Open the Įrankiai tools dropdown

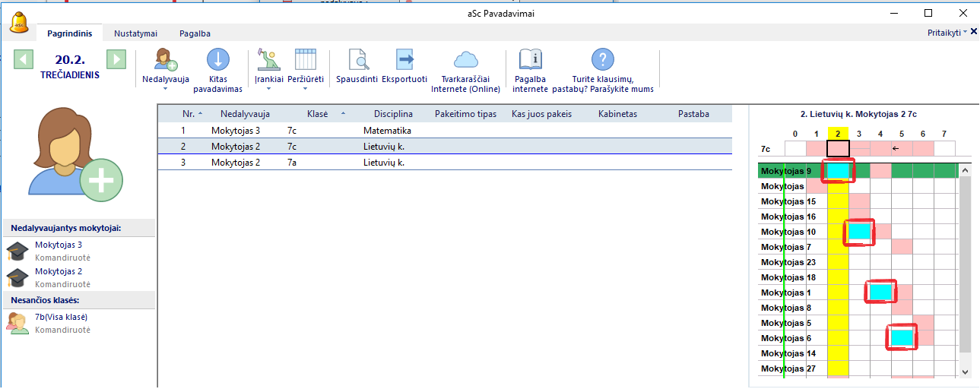(268, 89)
